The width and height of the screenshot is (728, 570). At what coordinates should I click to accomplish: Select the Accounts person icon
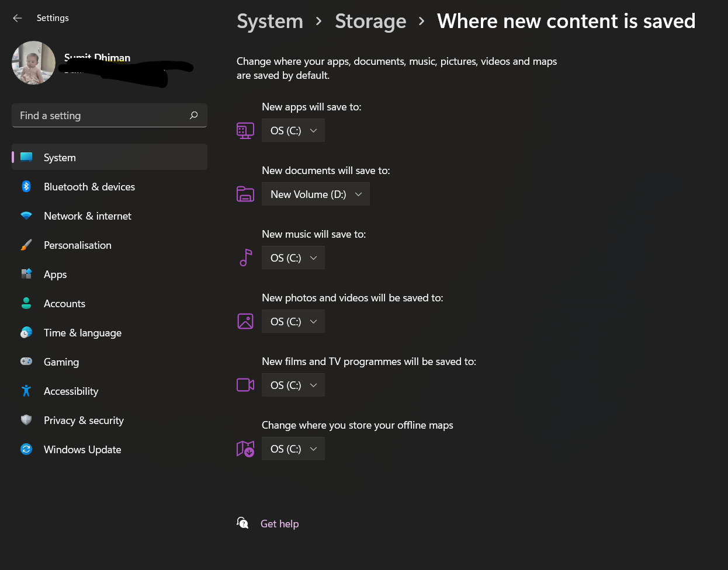click(x=26, y=303)
